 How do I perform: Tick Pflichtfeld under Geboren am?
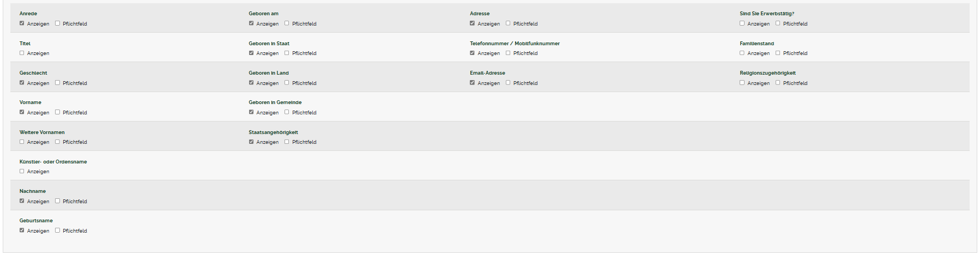287,23
